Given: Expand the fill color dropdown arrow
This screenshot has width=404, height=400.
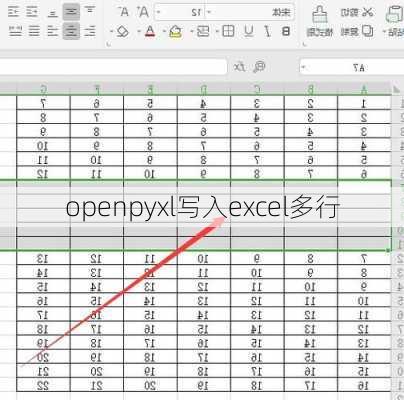Looking at the screenshot, I should 165,32.
